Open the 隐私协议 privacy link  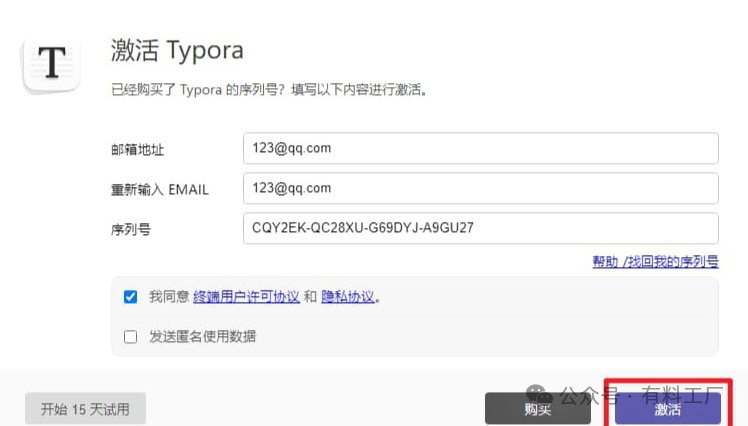click(x=348, y=297)
